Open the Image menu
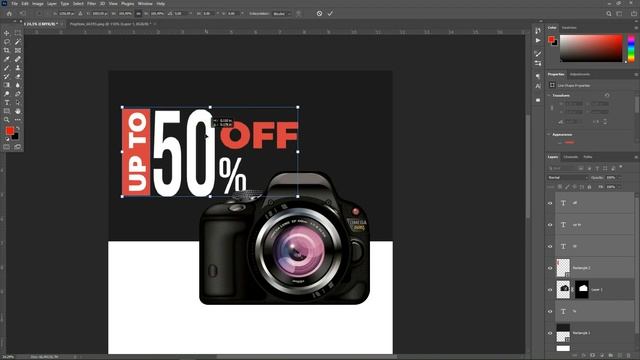The height and width of the screenshot is (360, 640). pos(38,3)
